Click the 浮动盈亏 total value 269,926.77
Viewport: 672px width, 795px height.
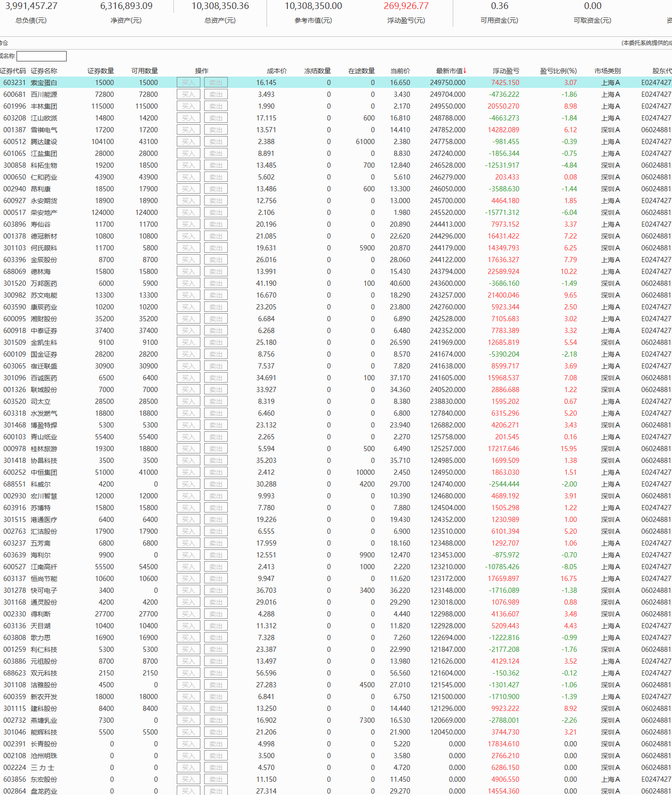[406, 6]
